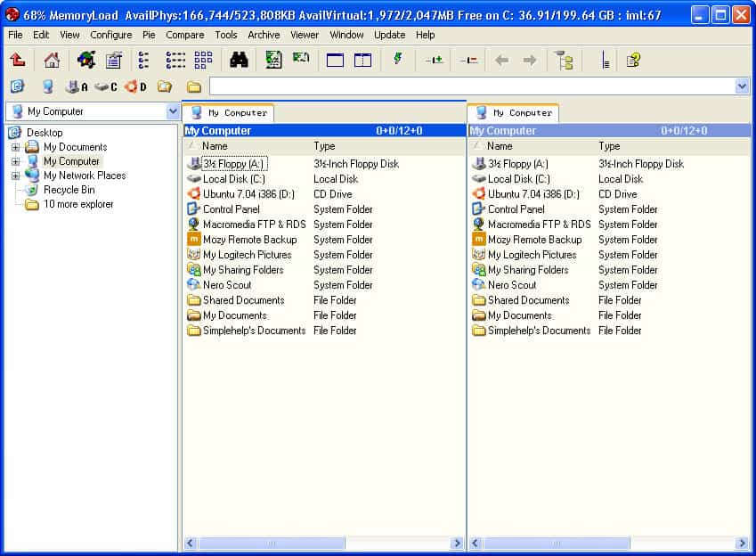Image resolution: width=756 pixels, height=556 pixels.
Task: Open the Compare menu
Action: tap(184, 35)
